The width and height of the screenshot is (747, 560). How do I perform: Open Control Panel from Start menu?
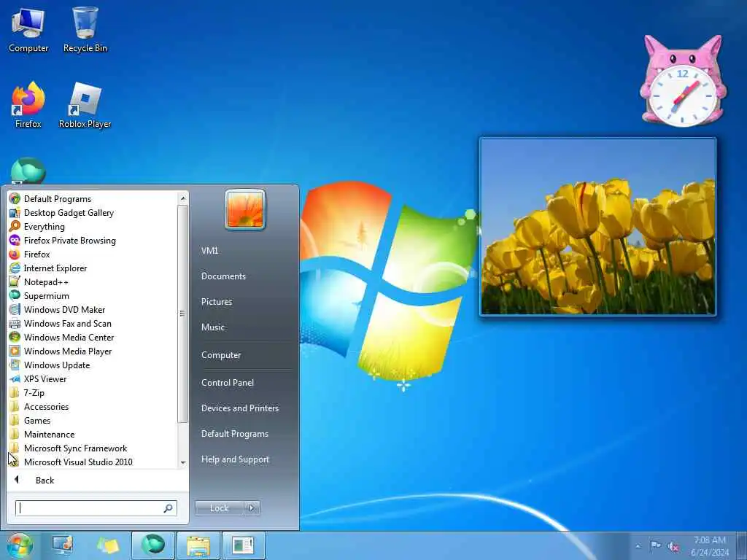[x=228, y=382]
